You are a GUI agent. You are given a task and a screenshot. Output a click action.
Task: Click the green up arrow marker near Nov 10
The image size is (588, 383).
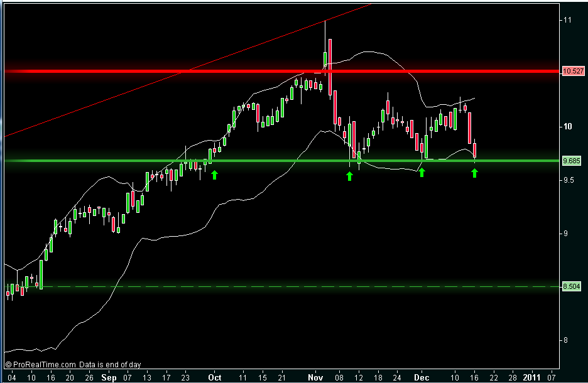pos(349,176)
